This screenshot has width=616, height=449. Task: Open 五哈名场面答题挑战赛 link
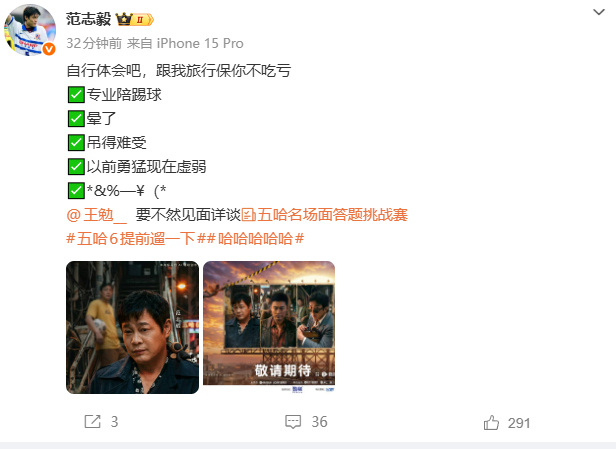pyautogui.click(x=332, y=215)
